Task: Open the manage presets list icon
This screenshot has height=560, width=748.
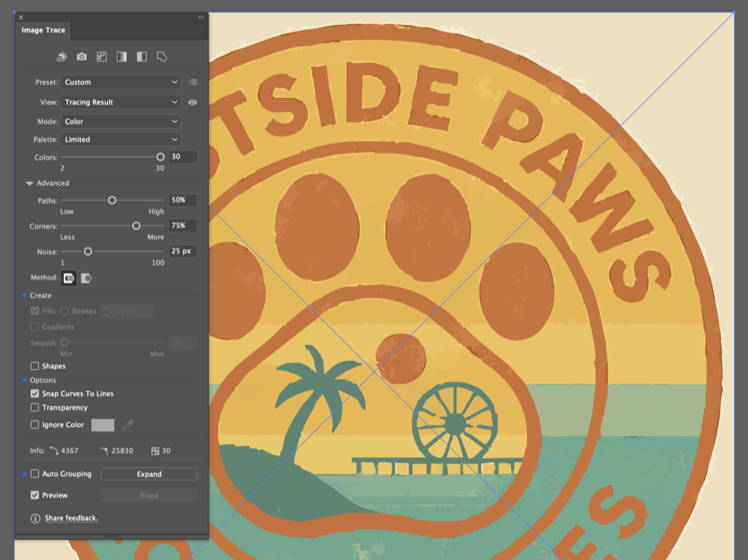Action: [x=193, y=82]
